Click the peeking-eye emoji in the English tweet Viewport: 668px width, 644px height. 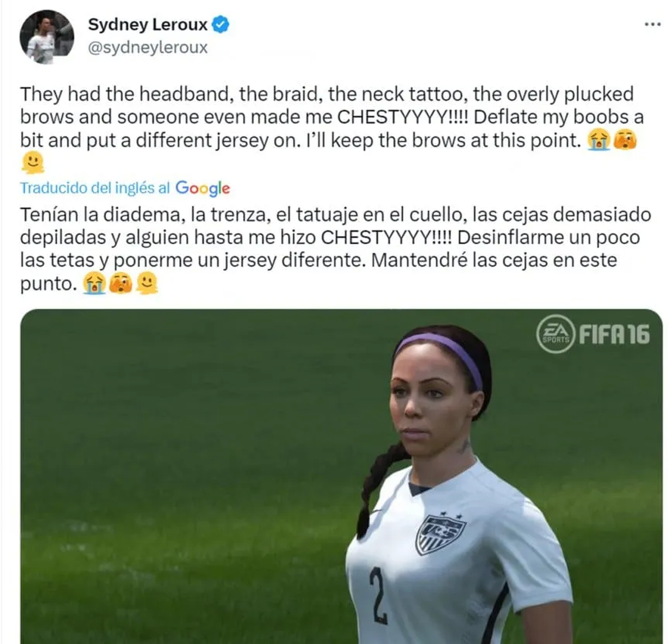625,140
